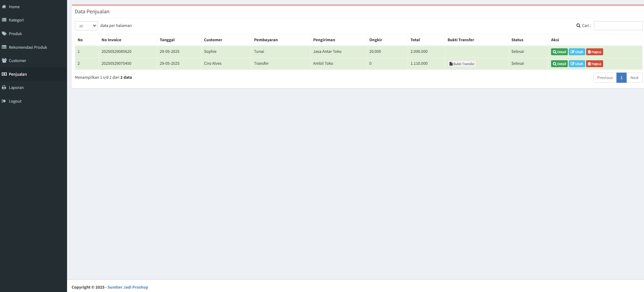Go to the Rekomendasi Produk menu
The image size is (644, 292).
(28, 47)
